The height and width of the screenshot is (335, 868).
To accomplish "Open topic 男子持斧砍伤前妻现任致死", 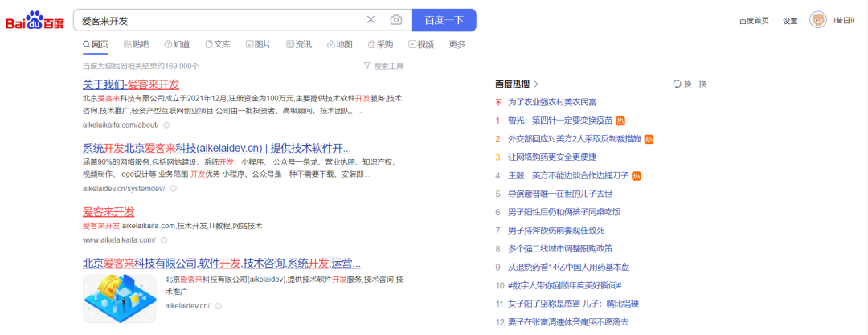I will pyautogui.click(x=556, y=231).
